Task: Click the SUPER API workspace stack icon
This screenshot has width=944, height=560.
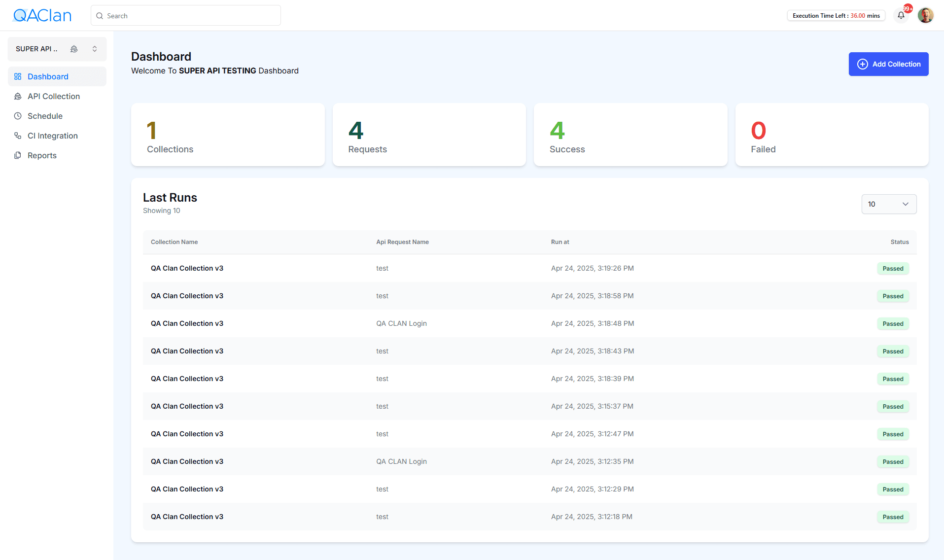Action: (x=74, y=49)
